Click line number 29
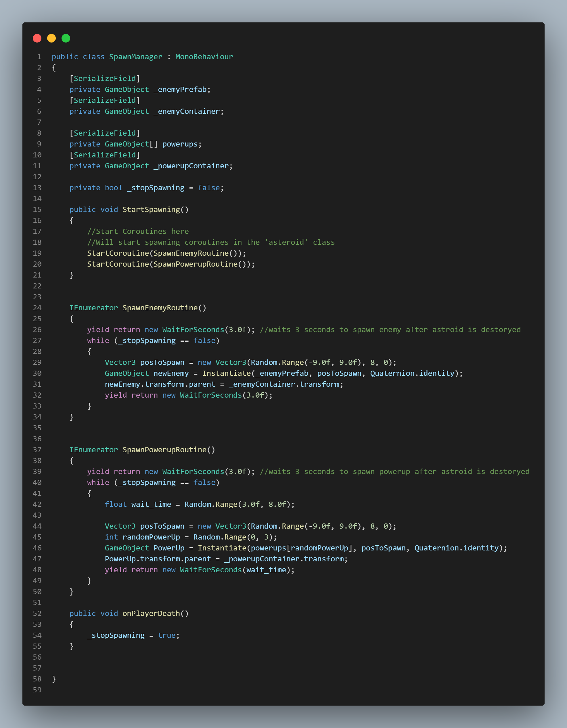567x728 pixels. [37, 362]
